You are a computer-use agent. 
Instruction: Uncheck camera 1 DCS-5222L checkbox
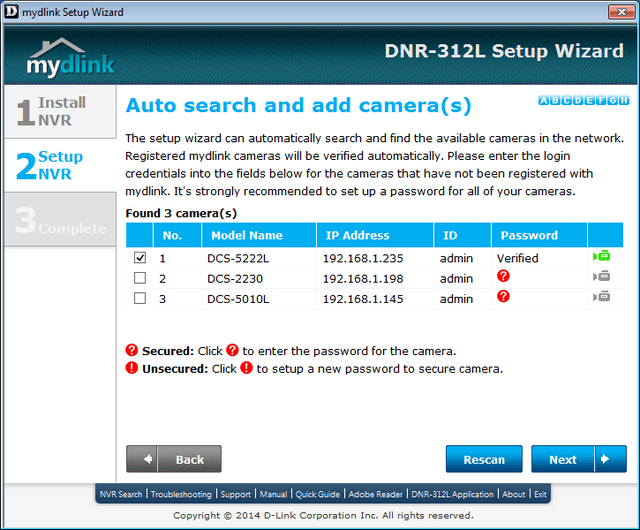pyautogui.click(x=140, y=258)
